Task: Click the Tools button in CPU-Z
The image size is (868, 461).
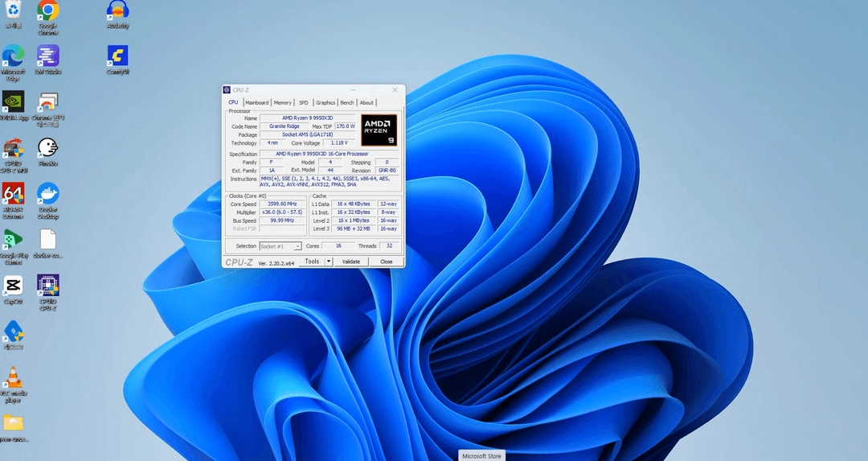Action: tap(312, 261)
